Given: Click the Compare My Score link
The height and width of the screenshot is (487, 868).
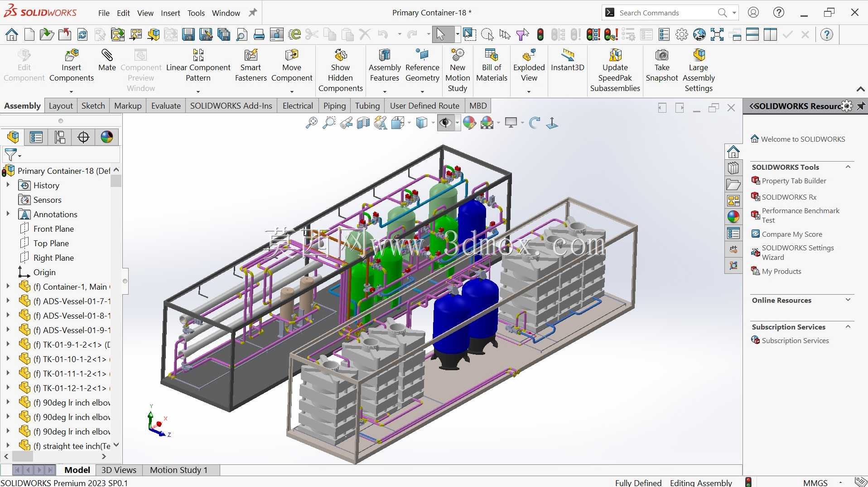Looking at the screenshot, I should coord(791,234).
